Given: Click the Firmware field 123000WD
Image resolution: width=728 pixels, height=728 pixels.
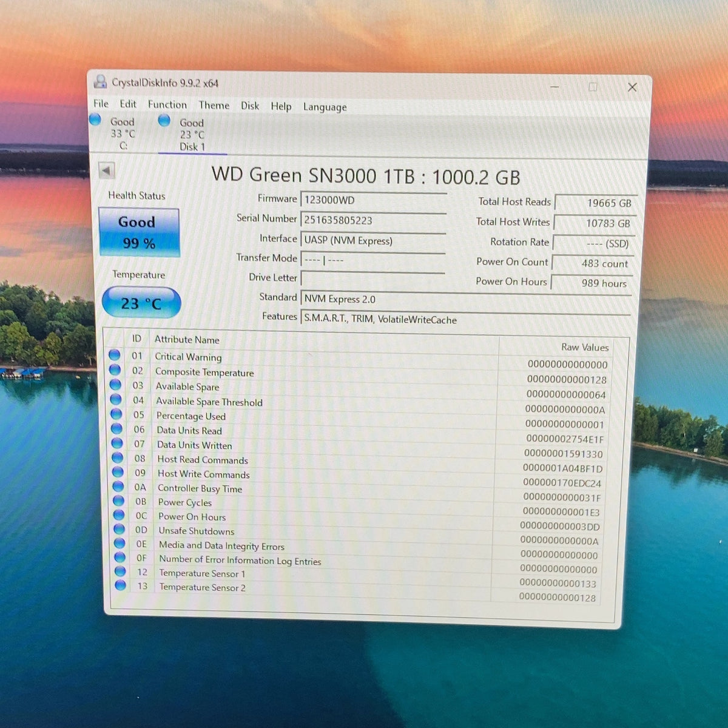Looking at the screenshot, I should (x=373, y=200).
